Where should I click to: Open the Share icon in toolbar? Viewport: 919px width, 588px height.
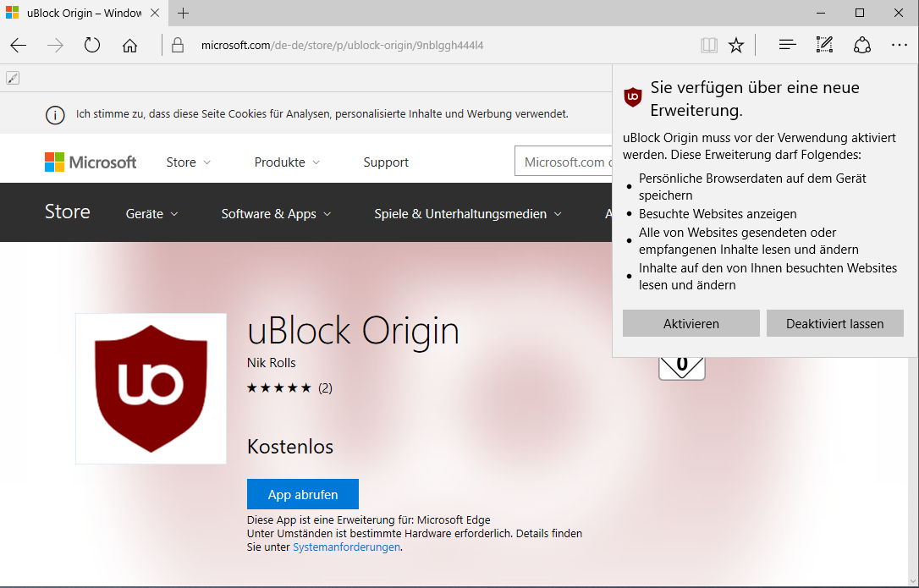click(x=861, y=45)
